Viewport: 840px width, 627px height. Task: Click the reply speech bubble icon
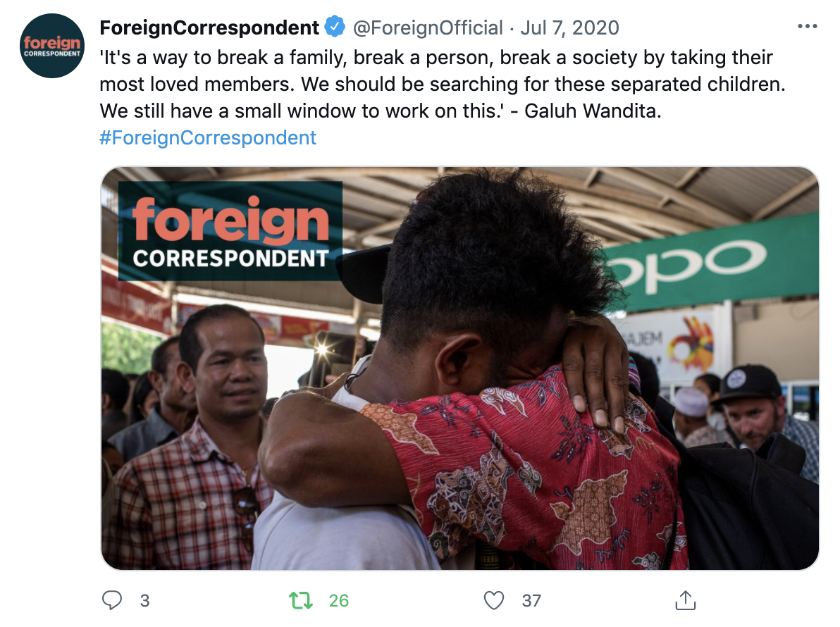point(112,600)
